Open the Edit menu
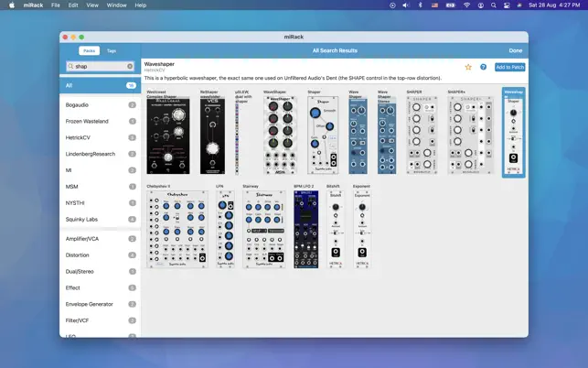 tap(73, 5)
